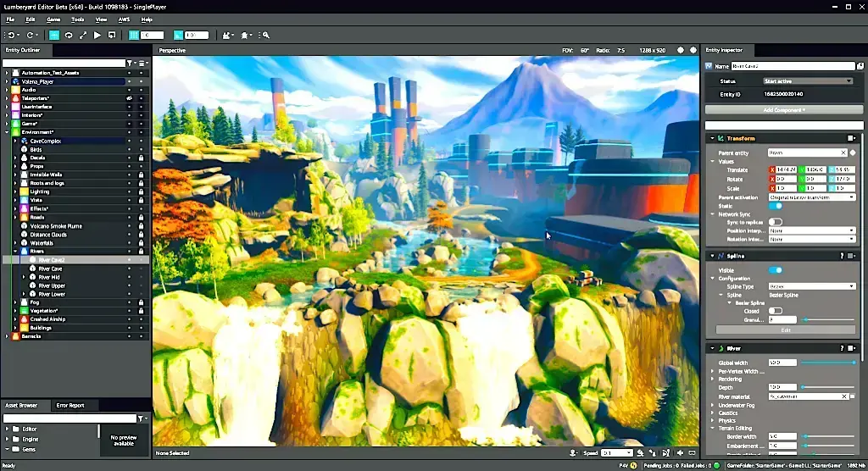Adjust the River Depth slider
868x471 pixels.
(827, 387)
